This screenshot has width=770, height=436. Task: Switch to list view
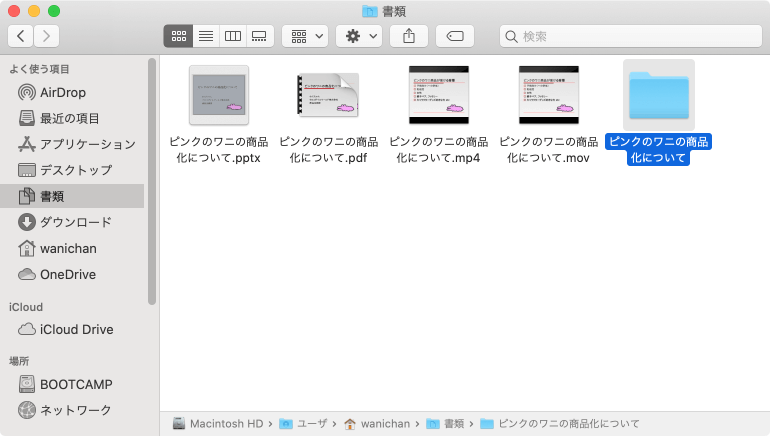(206, 36)
